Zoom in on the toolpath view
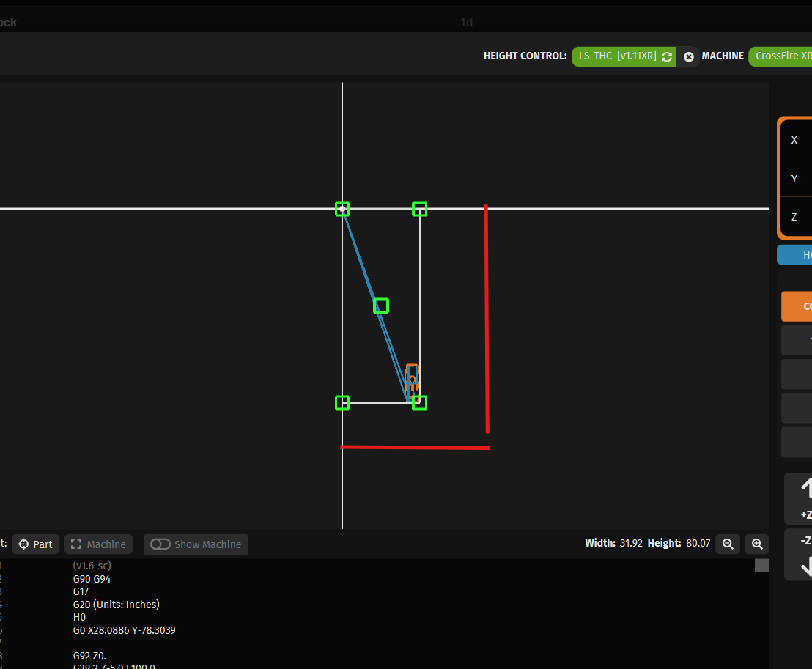The width and height of the screenshot is (812, 669). tap(757, 544)
